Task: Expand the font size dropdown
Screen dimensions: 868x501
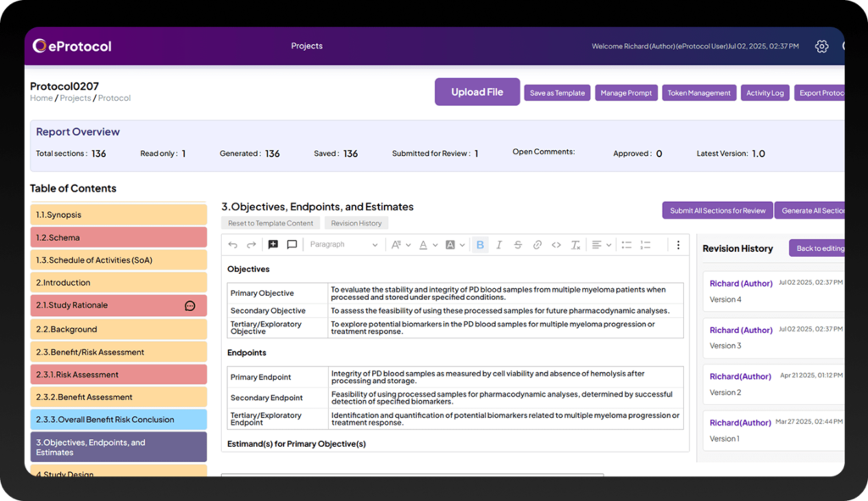Action: 399,245
